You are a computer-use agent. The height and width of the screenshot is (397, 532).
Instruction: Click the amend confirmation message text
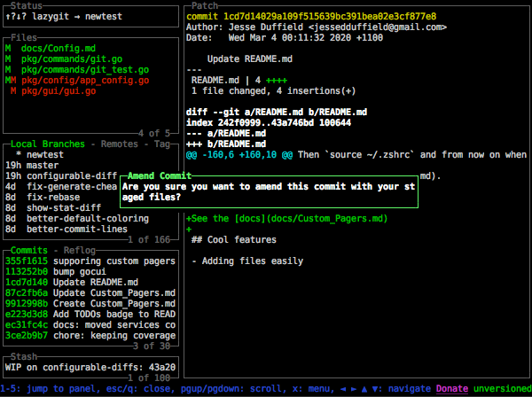point(269,191)
